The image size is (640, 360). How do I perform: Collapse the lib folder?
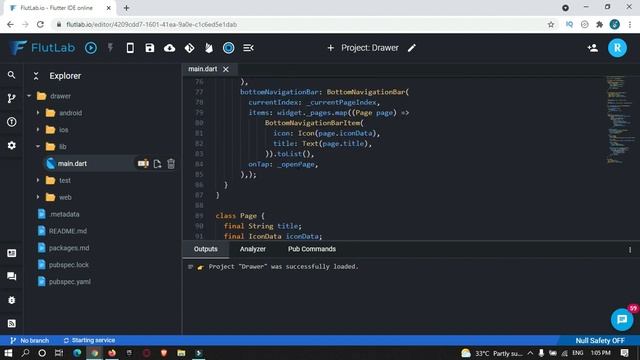coord(38,146)
